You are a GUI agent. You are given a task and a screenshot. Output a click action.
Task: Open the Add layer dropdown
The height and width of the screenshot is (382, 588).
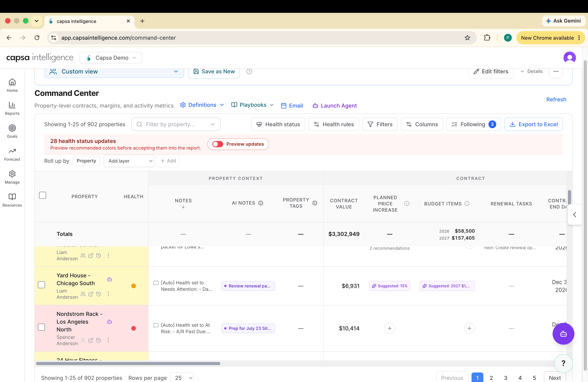[x=129, y=161]
